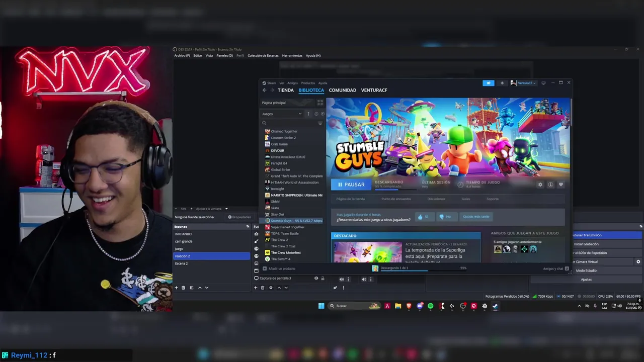Open the DESTACADO Superliga news thumbnail
Image resolution: width=644 pixels, height=362 pixels.
coord(368,252)
